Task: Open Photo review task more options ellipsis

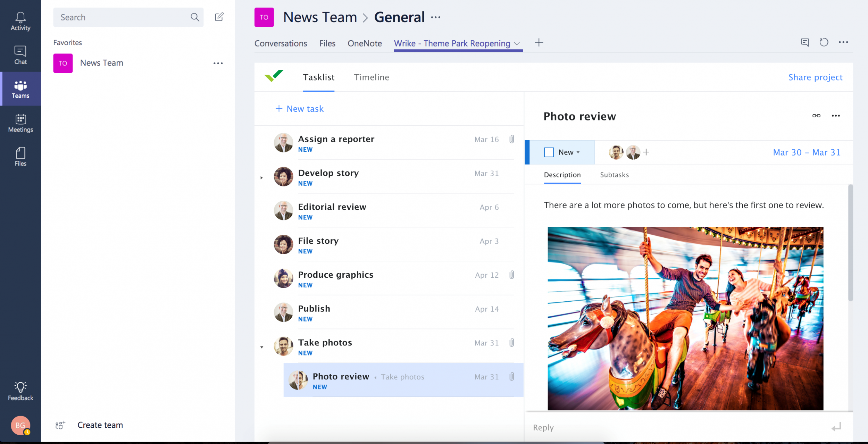Action: 836,116
